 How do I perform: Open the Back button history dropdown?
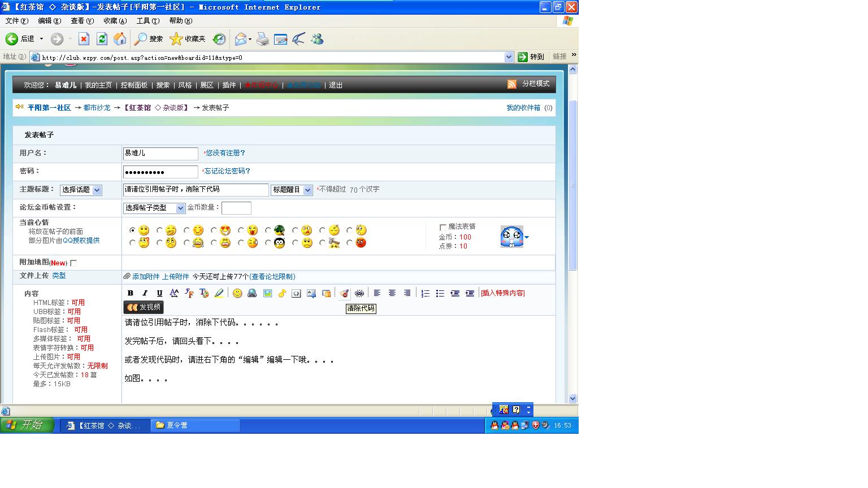pos(41,39)
